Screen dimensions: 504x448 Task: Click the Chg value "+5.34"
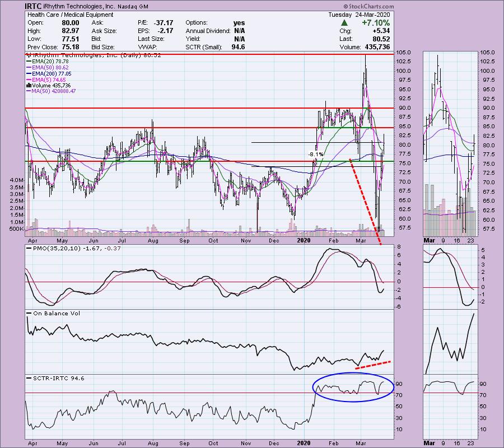point(381,31)
